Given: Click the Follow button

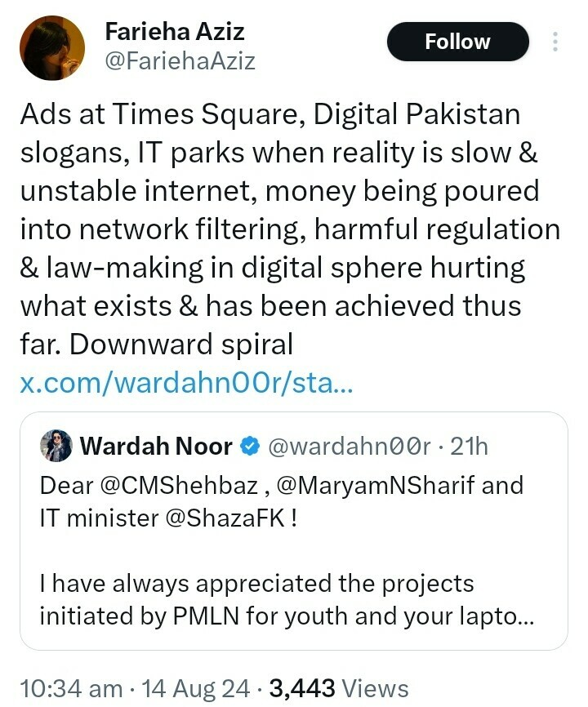Looking at the screenshot, I should coord(457,42).
